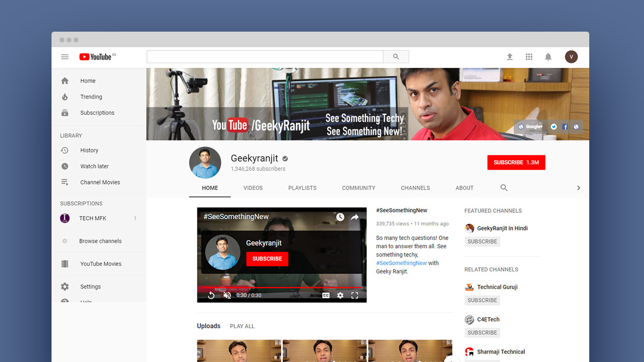Screen dimensions: 644x362
Task: Click the Facebook icon on the banner
Action: pyautogui.click(x=565, y=127)
